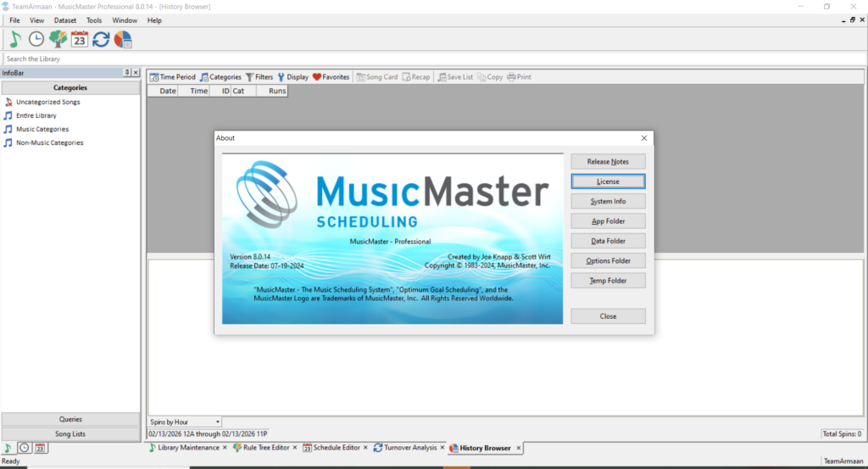Screen dimensions: 868x469
Task: Close the Rule Tree Editor tab
Action: (x=294, y=448)
